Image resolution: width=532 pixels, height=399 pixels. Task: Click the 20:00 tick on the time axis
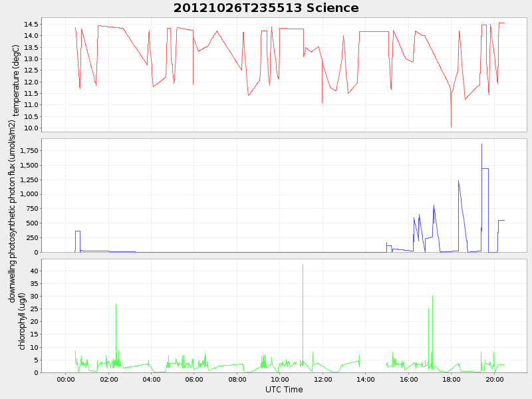click(x=494, y=379)
